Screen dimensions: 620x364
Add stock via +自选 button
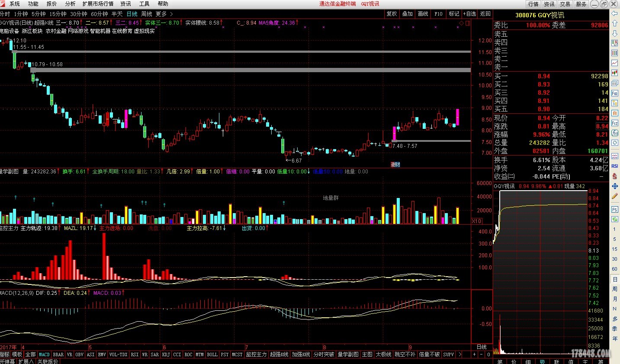(469, 14)
